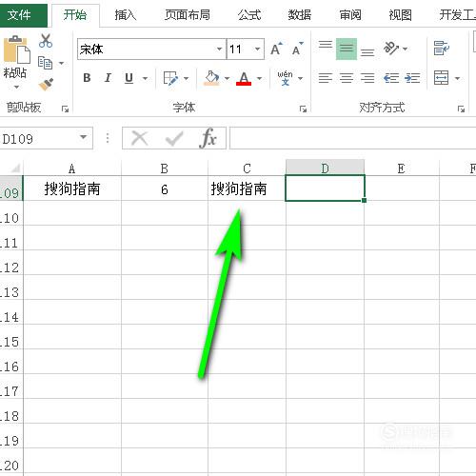Confirm formula entry with checkmark
The image size is (476, 476).
click(x=174, y=138)
